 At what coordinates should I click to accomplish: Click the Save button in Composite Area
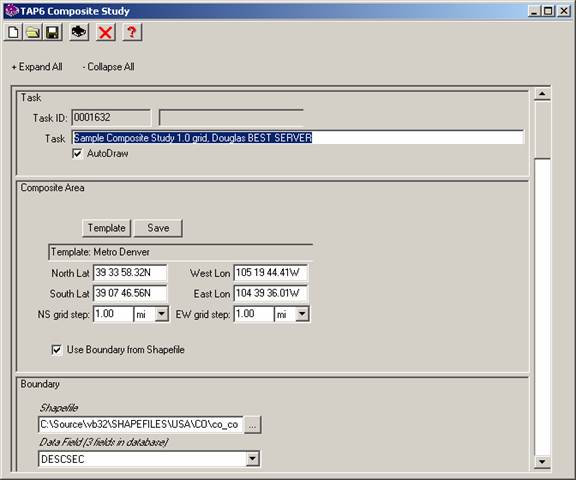pyautogui.click(x=158, y=228)
